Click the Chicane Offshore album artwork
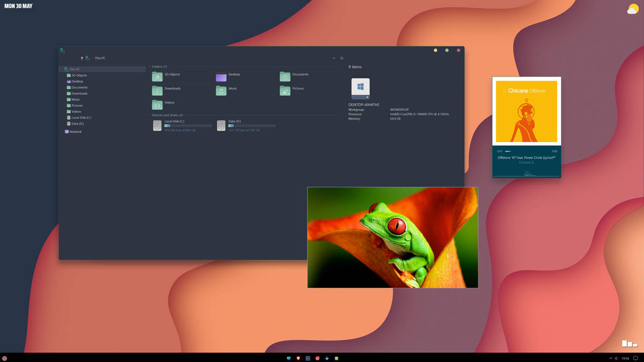This screenshot has height=362, width=644. click(527, 111)
